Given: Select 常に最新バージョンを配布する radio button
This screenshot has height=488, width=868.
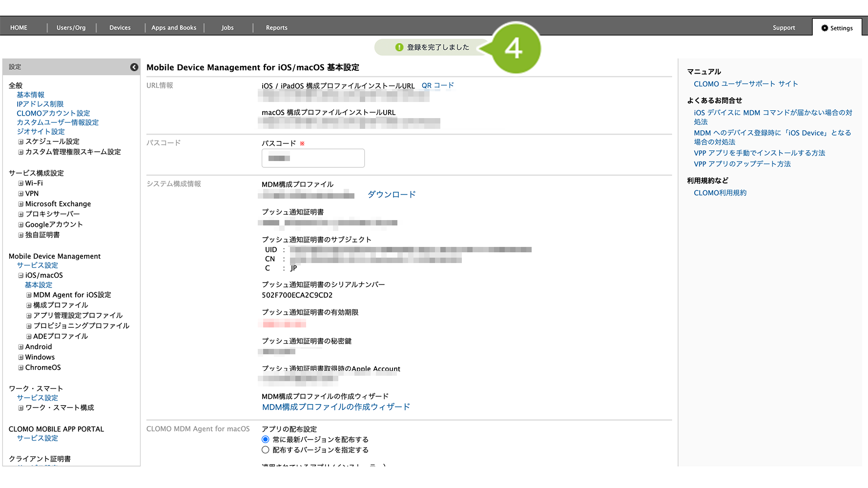Looking at the screenshot, I should (266, 440).
